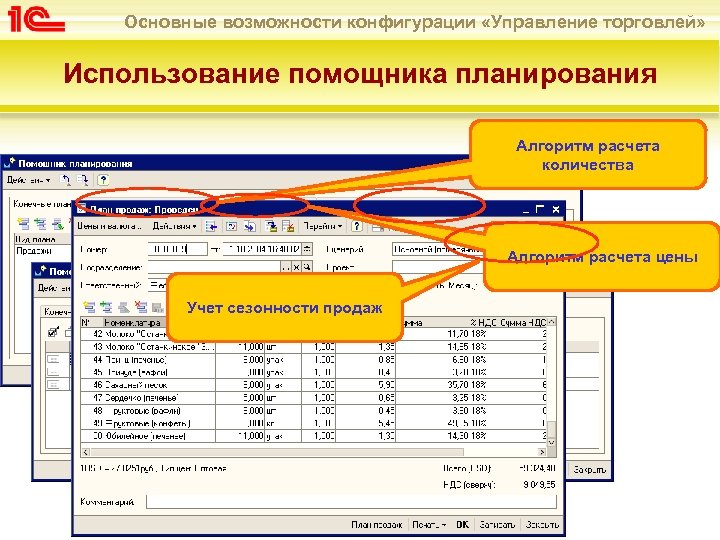Image resolution: width=720 pixels, height=540 pixels.
Task: Click the blue right-arrow document toolbar icon
Action: click(x=250, y=226)
